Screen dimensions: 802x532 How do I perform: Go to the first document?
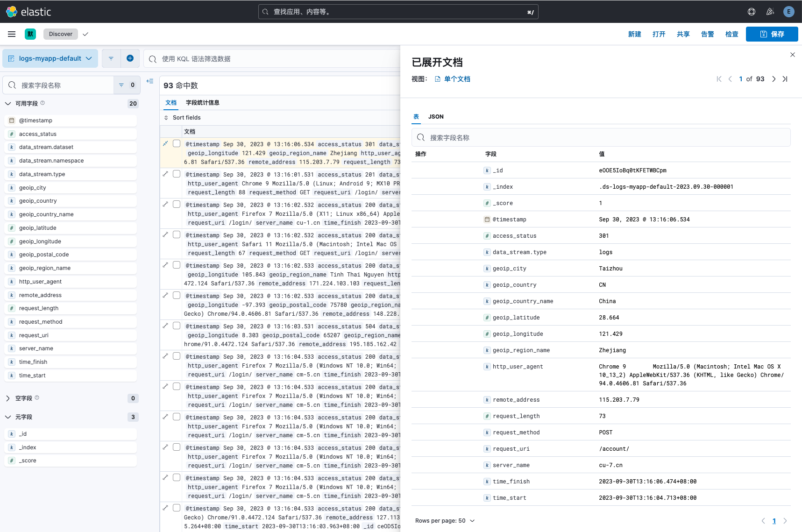[719, 79]
